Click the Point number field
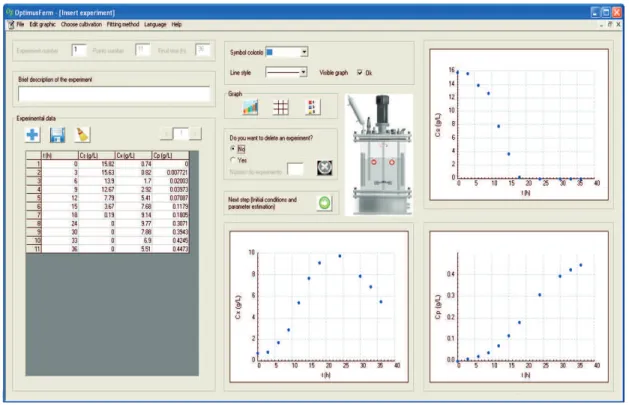This screenshot has height=405, width=629. (142, 50)
